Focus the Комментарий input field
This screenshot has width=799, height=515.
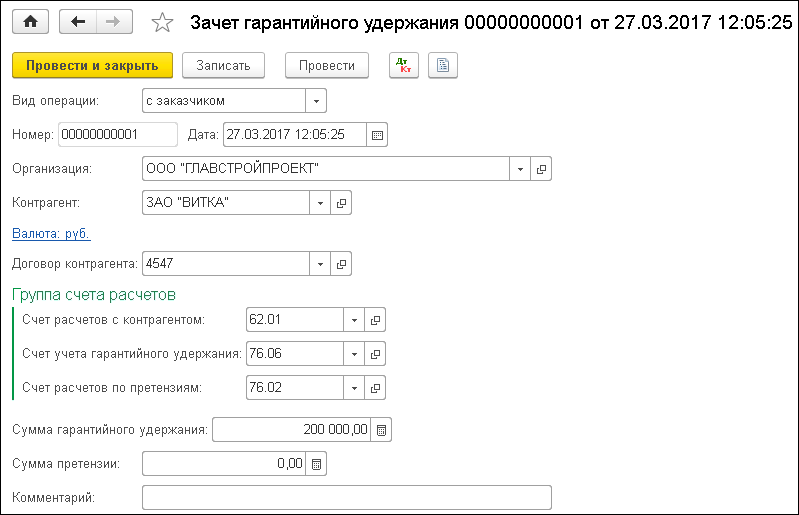click(x=347, y=498)
